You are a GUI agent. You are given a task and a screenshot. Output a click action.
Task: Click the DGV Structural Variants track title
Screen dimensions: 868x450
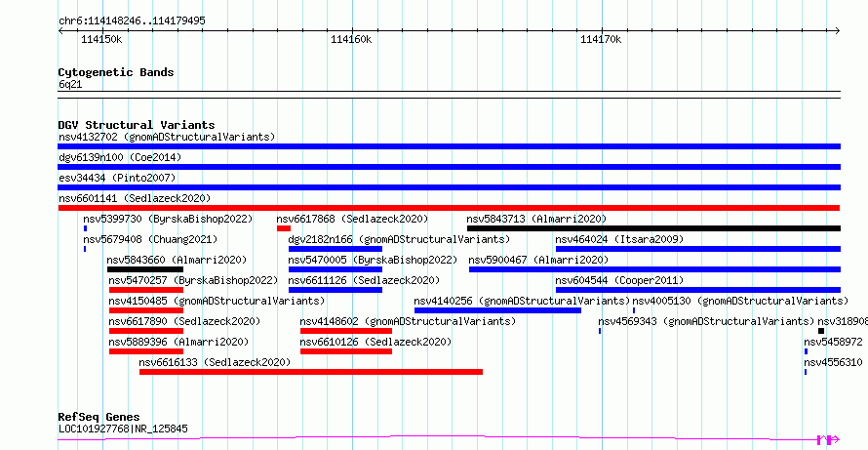137,125
